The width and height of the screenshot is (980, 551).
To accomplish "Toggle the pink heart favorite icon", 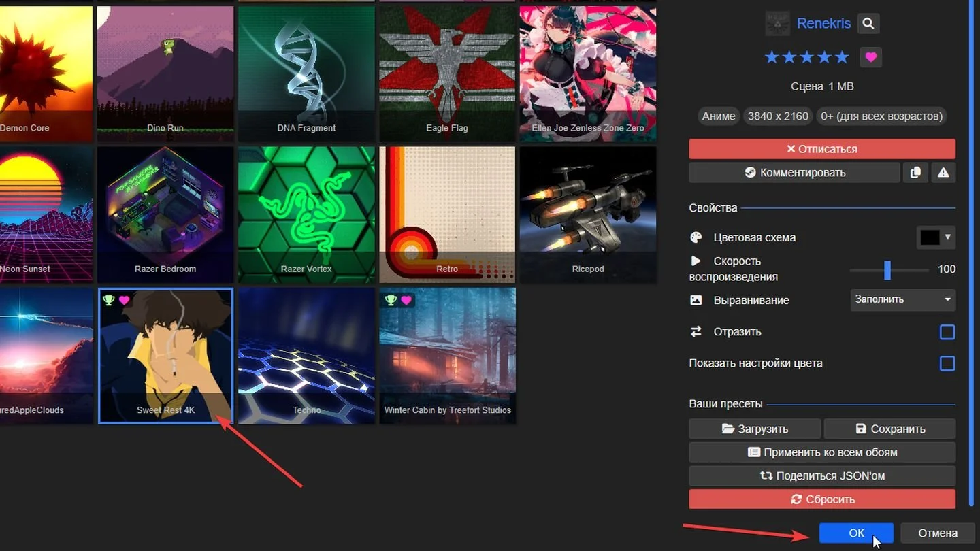I will pyautogui.click(x=870, y=57).
